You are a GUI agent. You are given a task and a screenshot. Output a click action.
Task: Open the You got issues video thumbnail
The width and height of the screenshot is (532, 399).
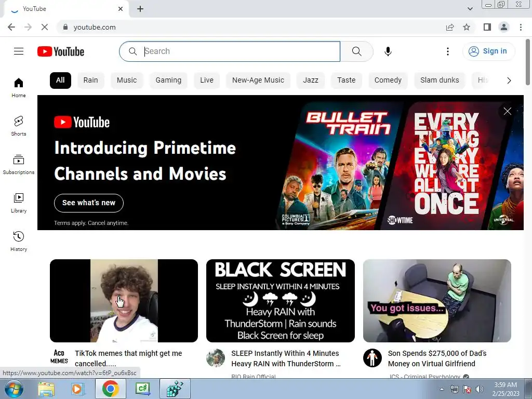[x=437, y=301]
